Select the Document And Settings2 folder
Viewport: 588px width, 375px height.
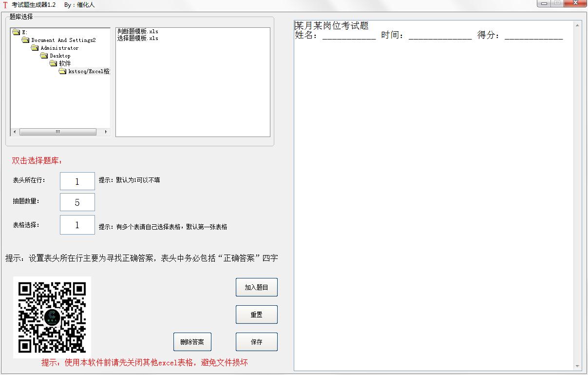63,40
